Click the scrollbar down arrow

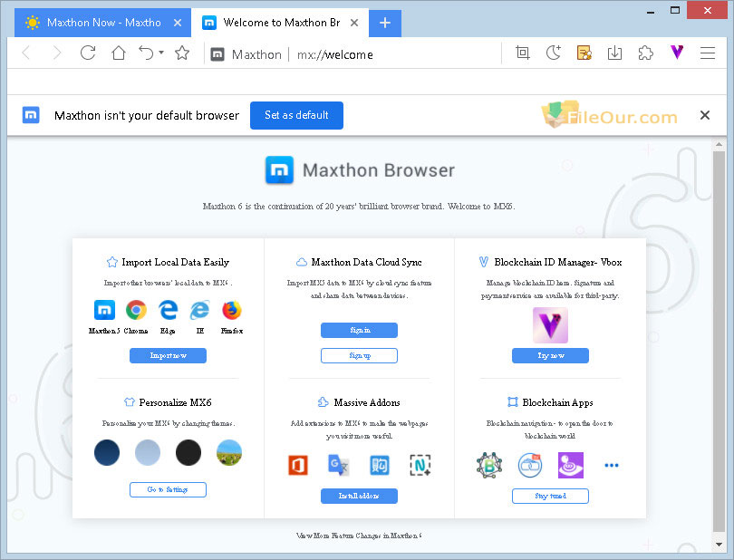pos(719,545)
